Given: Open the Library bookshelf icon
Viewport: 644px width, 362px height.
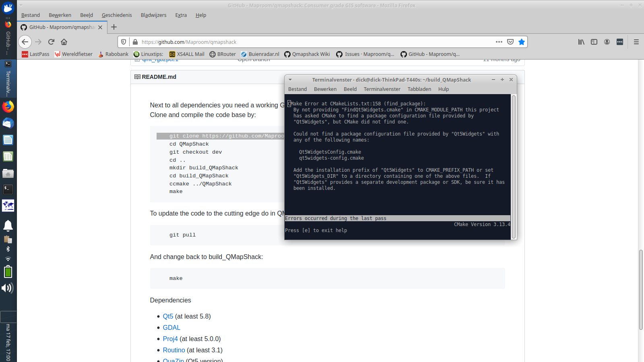Looking at the screenshot, I should (581, 42).
